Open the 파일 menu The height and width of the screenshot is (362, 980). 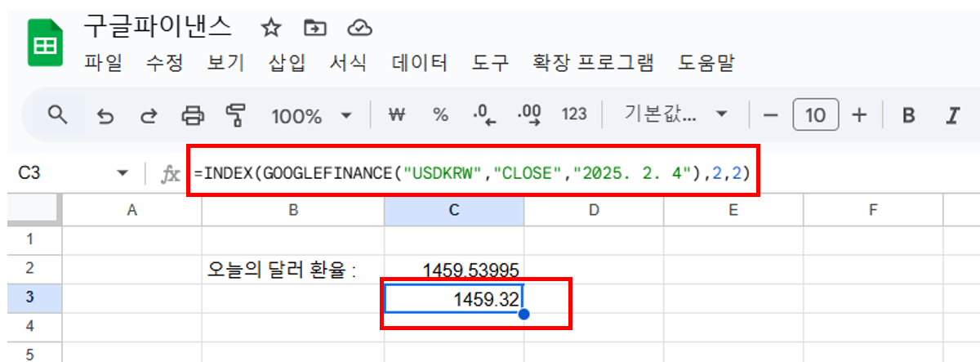[103, 63]
